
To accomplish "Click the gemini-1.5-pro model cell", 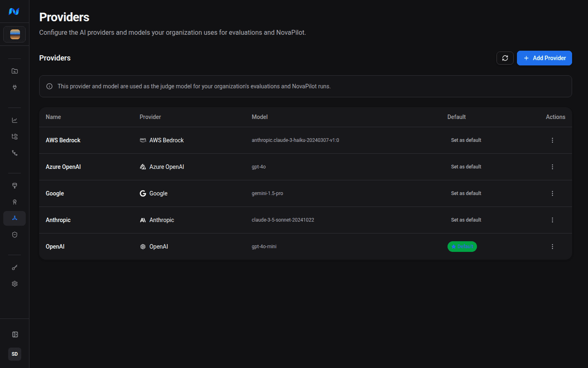I will tap(267, 193).
